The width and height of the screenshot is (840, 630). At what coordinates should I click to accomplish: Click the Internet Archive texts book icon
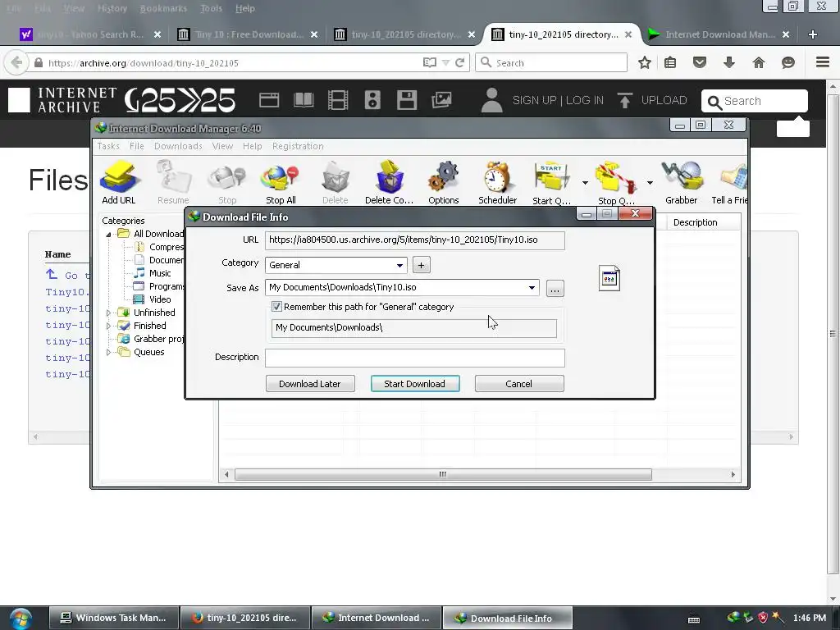(304, 100)
